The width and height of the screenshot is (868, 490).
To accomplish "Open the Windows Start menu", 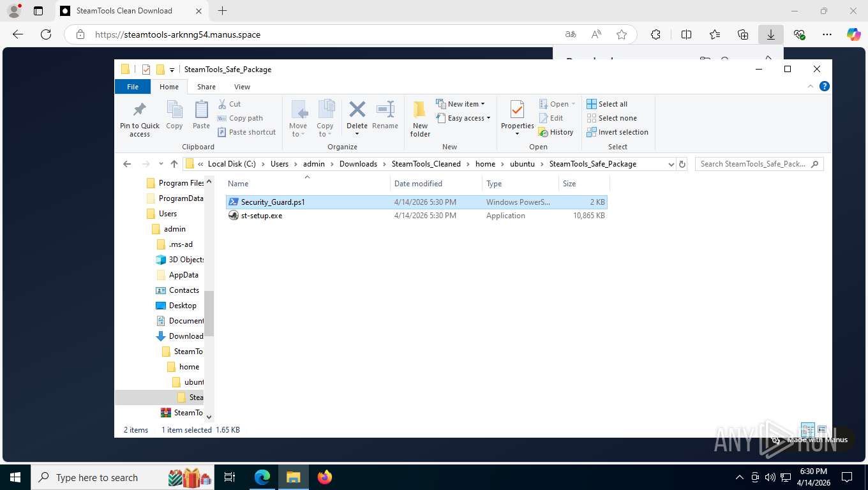I will point(15,477).
